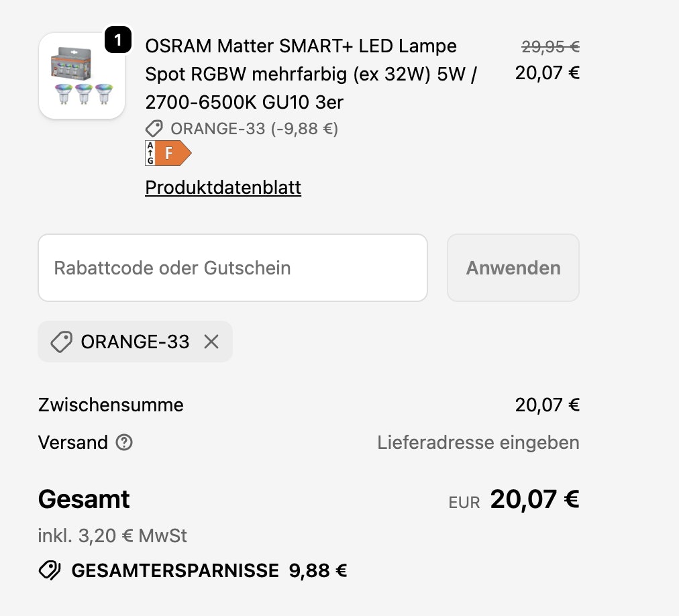Screen dimensions: 679x616
Task: Open the Produktdatenblatt link
Action: tap(222, 187)
